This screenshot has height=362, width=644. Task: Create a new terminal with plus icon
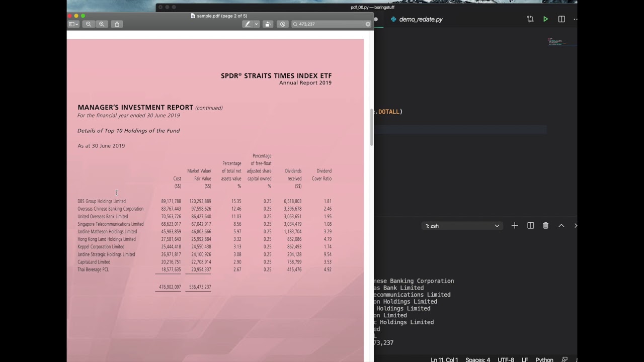coord(515,226)
